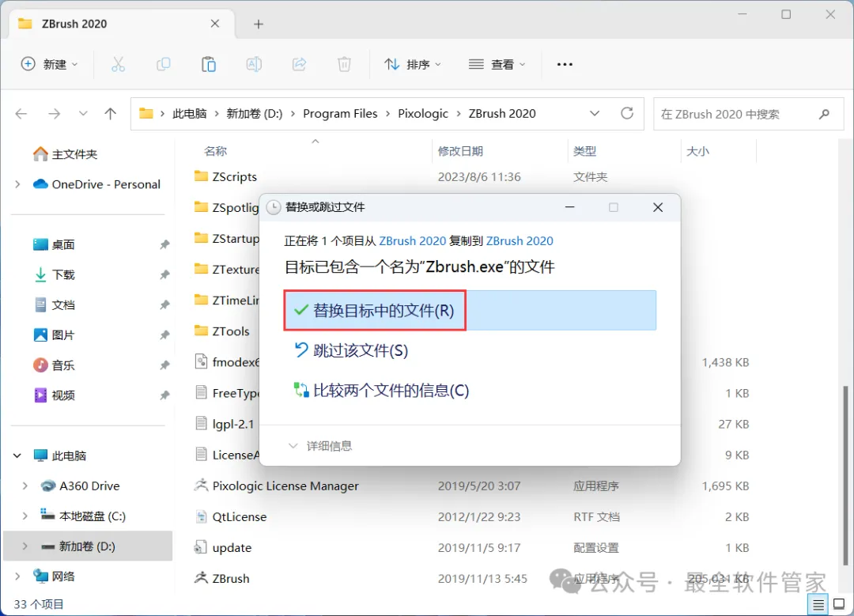Image resolution: width=854 pixels, height=616 pixels.
Task: Sort by 大小 column header
Action: pos(697,151)
